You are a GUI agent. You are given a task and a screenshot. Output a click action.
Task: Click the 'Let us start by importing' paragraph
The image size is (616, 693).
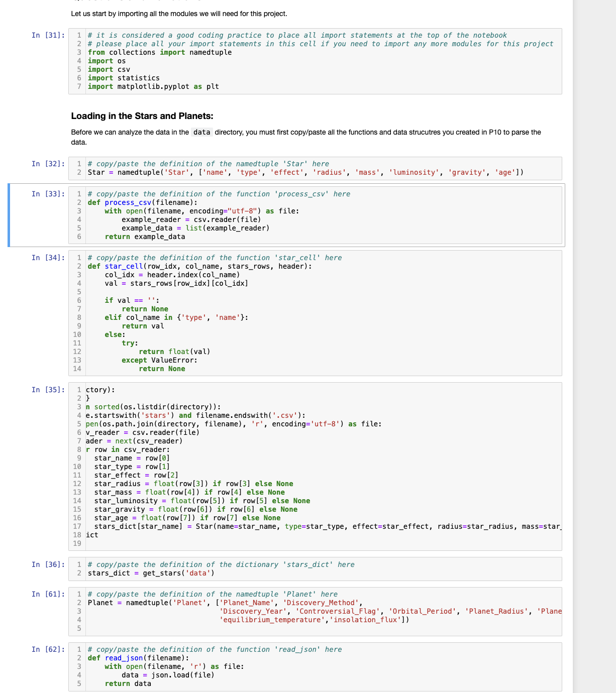[x=179, y=14]
